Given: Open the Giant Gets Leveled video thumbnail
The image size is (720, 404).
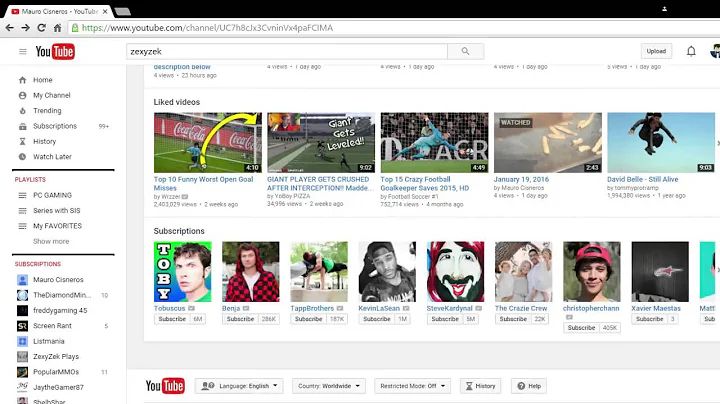Looking at the screenshot, I should [x=321, y=143].
